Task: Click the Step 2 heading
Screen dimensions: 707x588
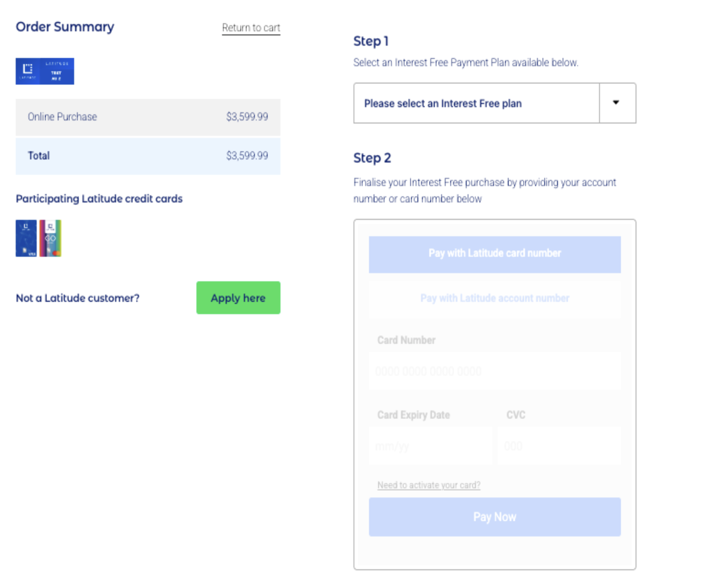Action: pyautogui.click(x=372, y=158)
